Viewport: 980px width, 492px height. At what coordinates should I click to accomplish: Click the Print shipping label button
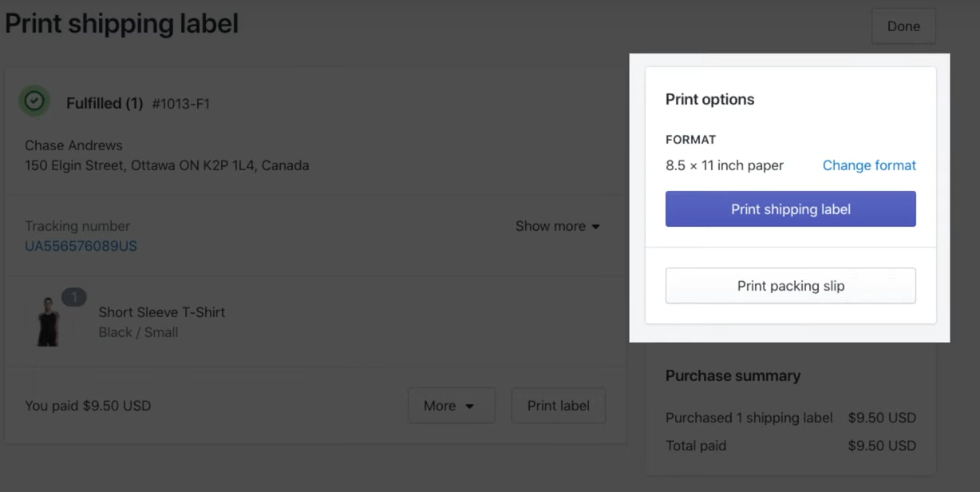791,209
